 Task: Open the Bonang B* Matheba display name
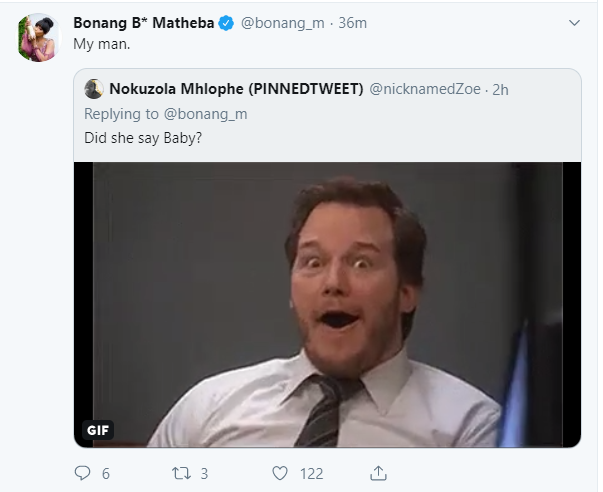pyautogui.click(x=143, y=23)
